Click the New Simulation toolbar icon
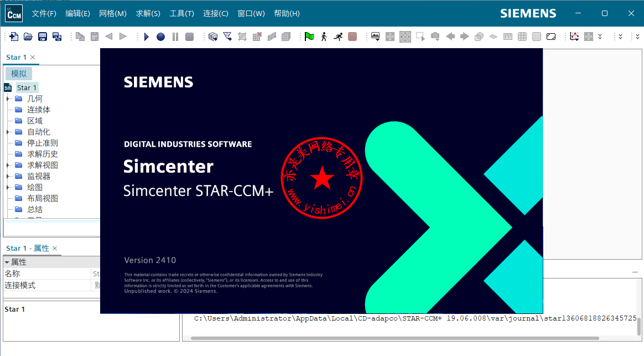 [x=13, y=37]
